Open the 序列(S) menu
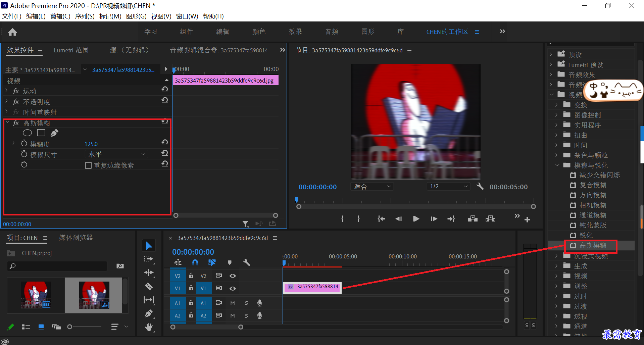644x345 pixels. click(x=85, y=16)
